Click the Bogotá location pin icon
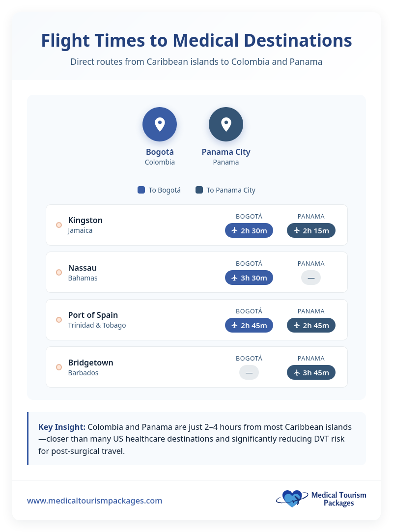 160,124
